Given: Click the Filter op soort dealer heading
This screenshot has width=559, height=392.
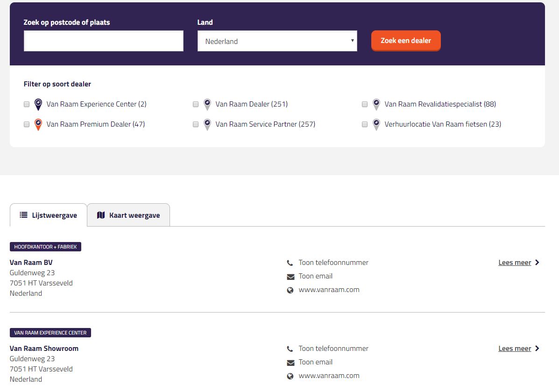Looking at the screenshot, I should [57, 84].
